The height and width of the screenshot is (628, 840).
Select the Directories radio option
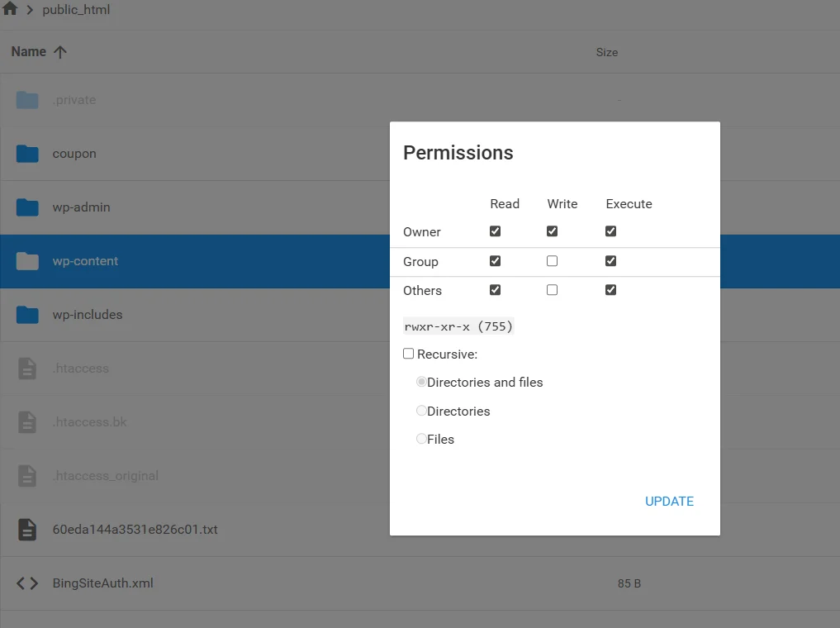click(421, 411)
